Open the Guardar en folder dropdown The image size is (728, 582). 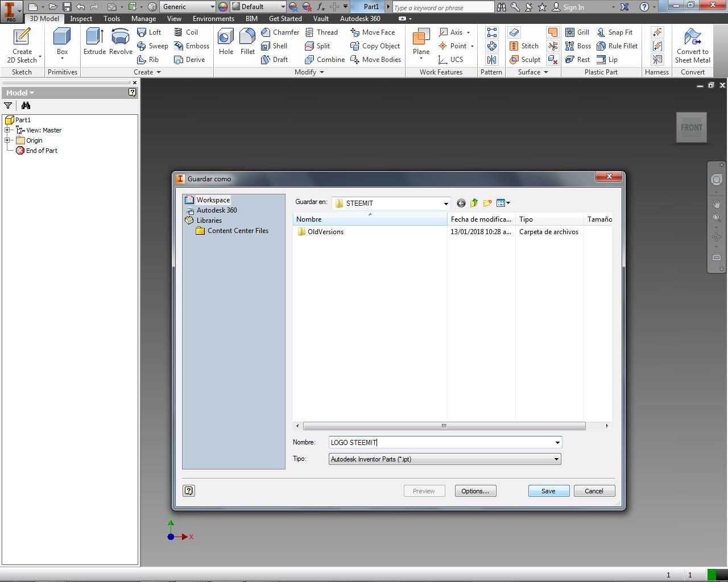[446, 203]
